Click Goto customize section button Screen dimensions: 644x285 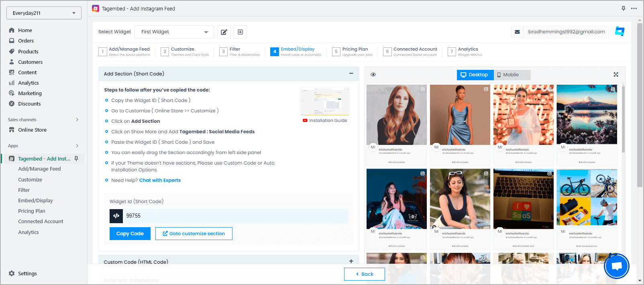tap(194, 234)
